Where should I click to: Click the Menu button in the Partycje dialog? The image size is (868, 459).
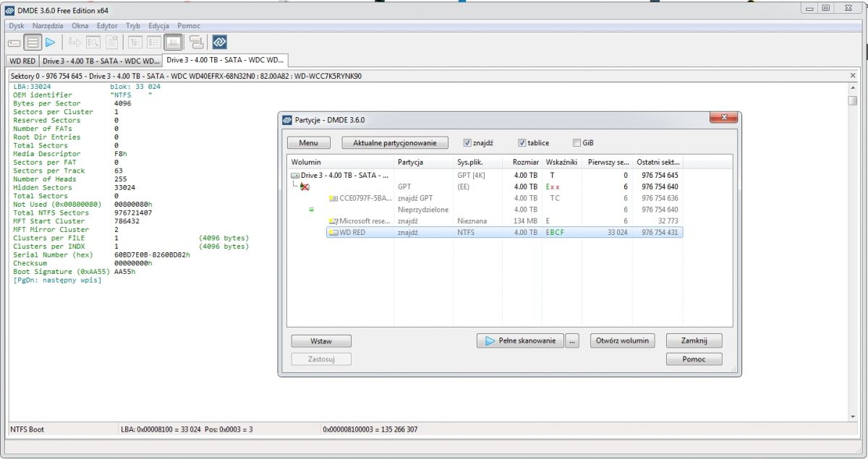(309, 143)
